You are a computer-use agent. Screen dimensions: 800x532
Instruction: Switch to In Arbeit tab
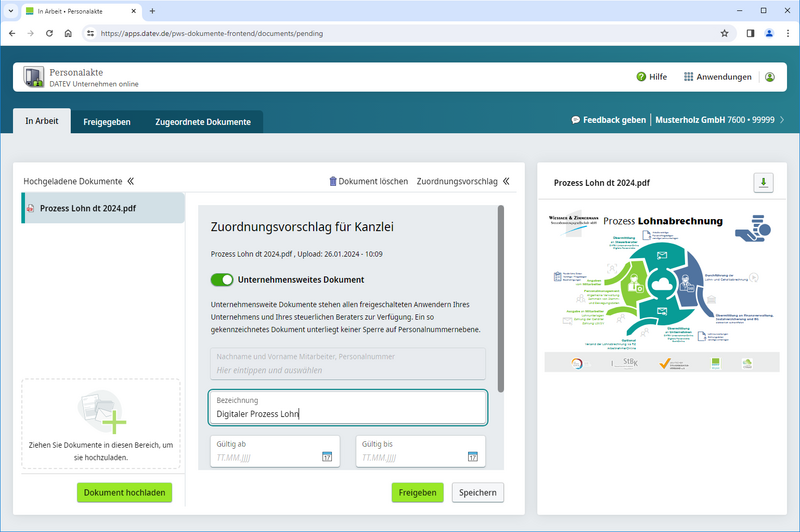[x=42, y=121]
